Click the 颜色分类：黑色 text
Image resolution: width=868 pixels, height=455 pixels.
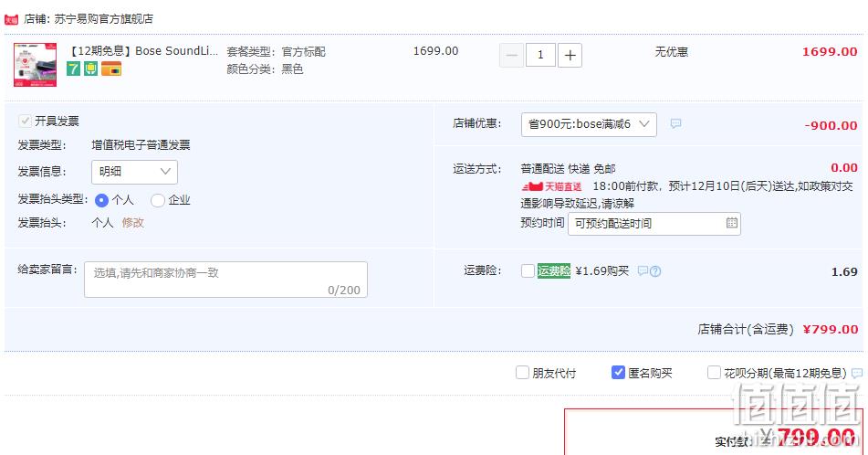265,69
